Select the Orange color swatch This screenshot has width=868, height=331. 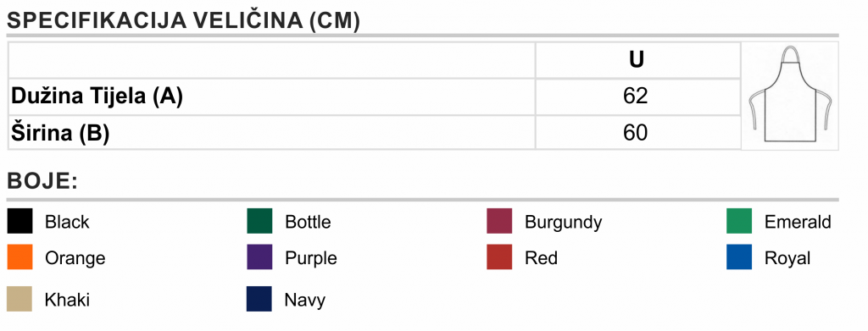pos(20,257)
